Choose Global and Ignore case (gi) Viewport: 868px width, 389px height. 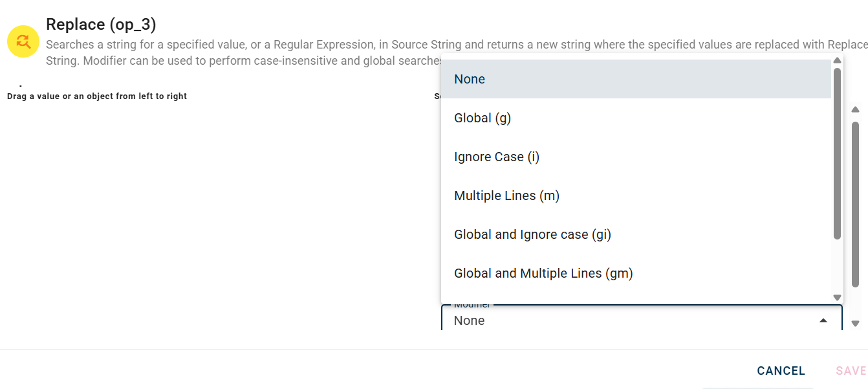point(532,234)
